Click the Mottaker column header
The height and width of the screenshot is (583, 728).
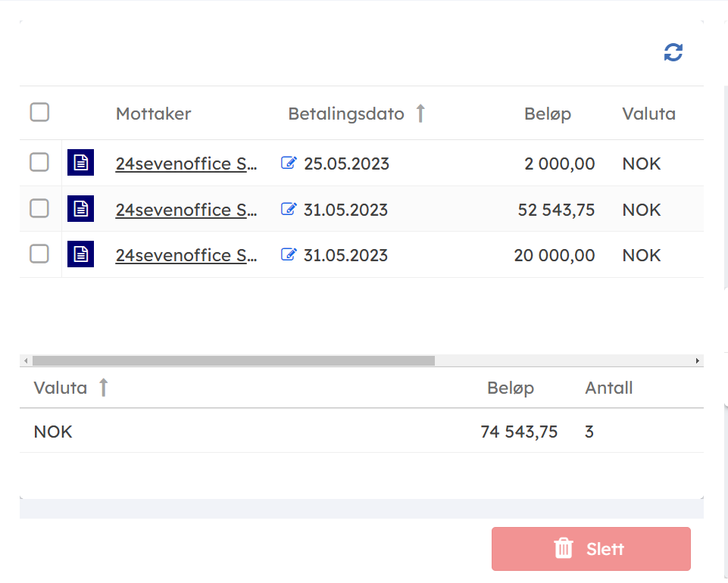pyautogui.click(x=153, y=114)
